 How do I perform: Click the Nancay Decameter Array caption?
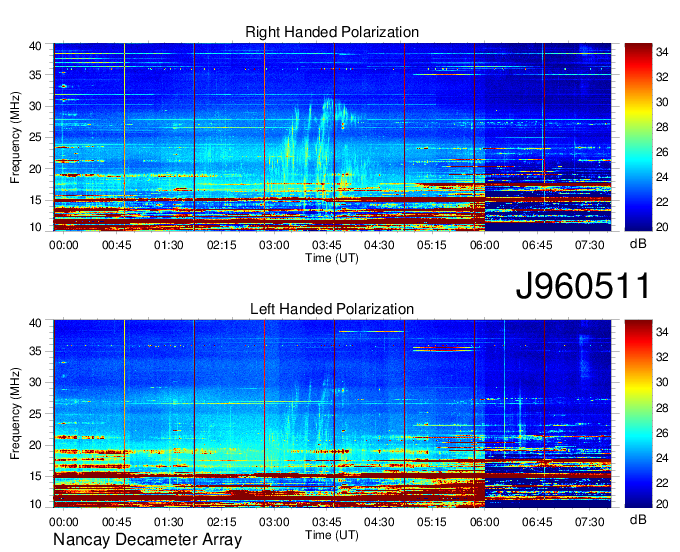coord(147,540)
